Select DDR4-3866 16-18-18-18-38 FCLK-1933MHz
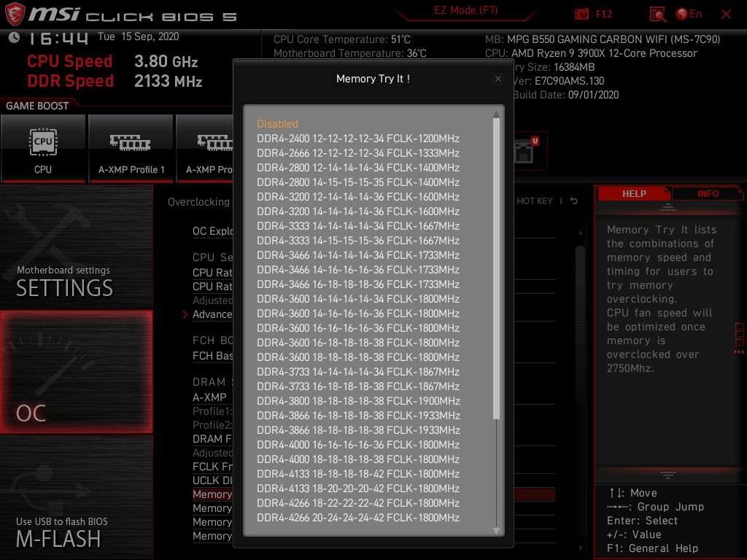The width and height of the screenshot is (747, 560). (x=357, y=416)
